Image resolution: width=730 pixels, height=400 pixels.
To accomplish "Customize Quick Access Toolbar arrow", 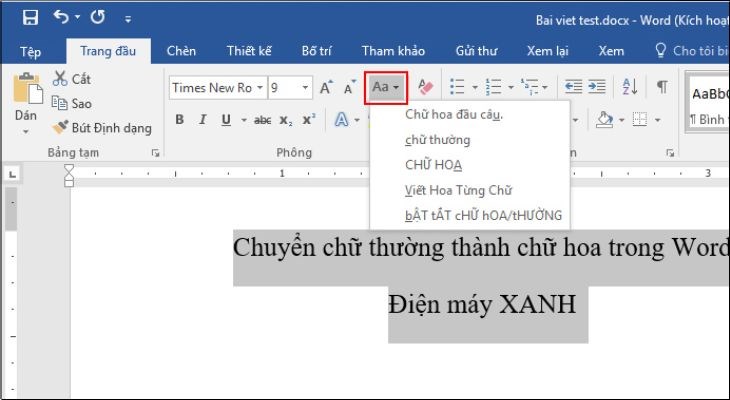I will tap(128, 19).
